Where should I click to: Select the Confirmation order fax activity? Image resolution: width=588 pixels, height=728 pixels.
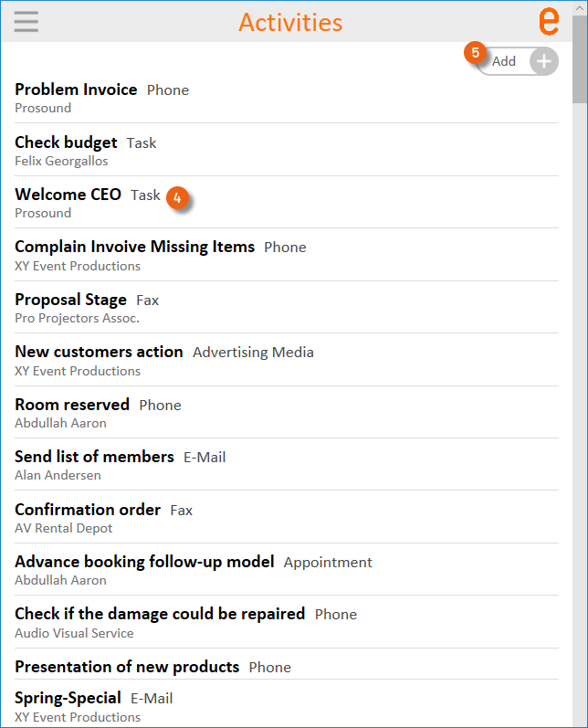click(88, 510)
